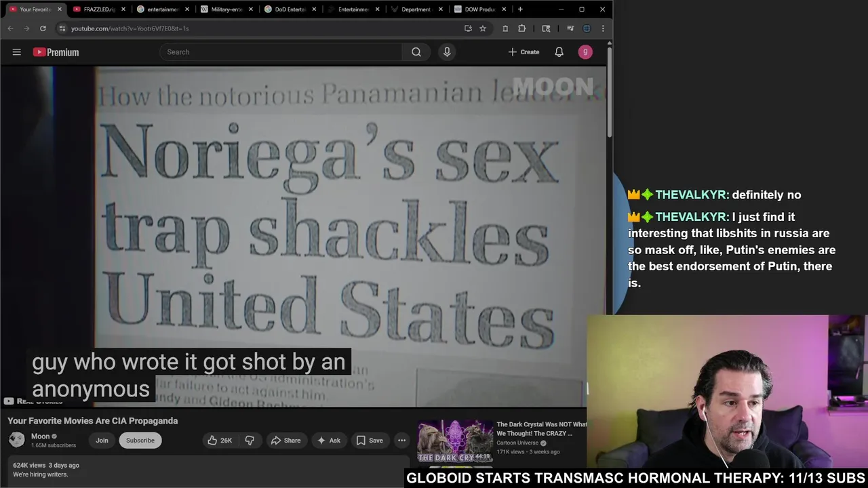
Task: Save the video to a playlist
Action: click(x=370, y=441)
